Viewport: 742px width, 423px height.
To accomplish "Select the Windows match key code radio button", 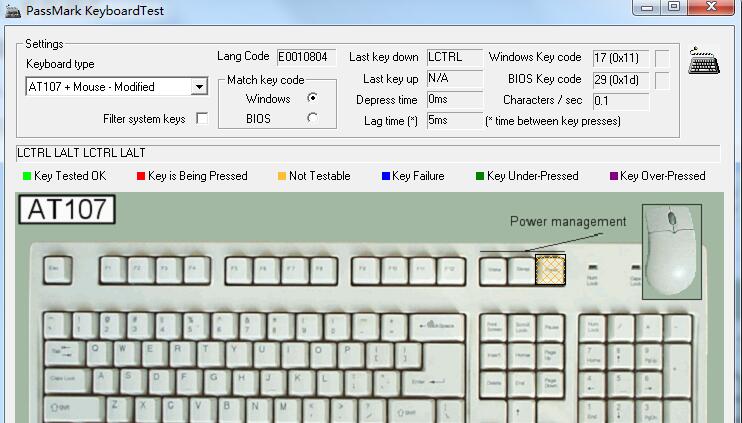I will coord(312,98).
